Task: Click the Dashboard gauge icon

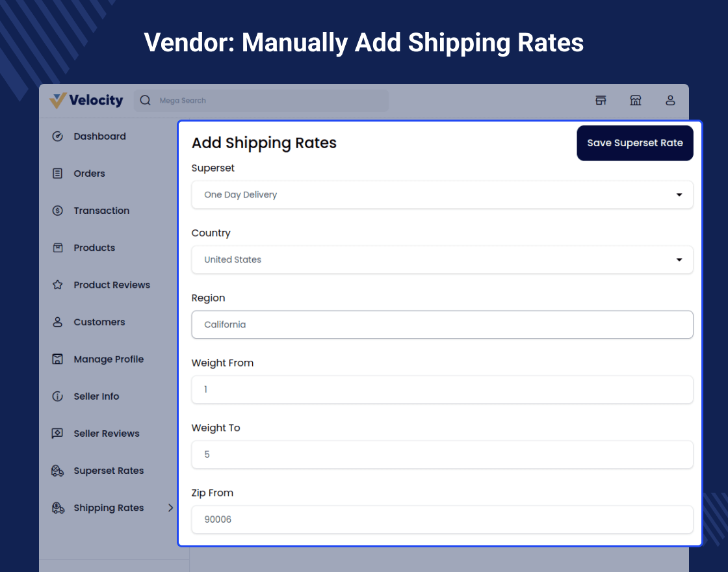Action: point(57,136)
